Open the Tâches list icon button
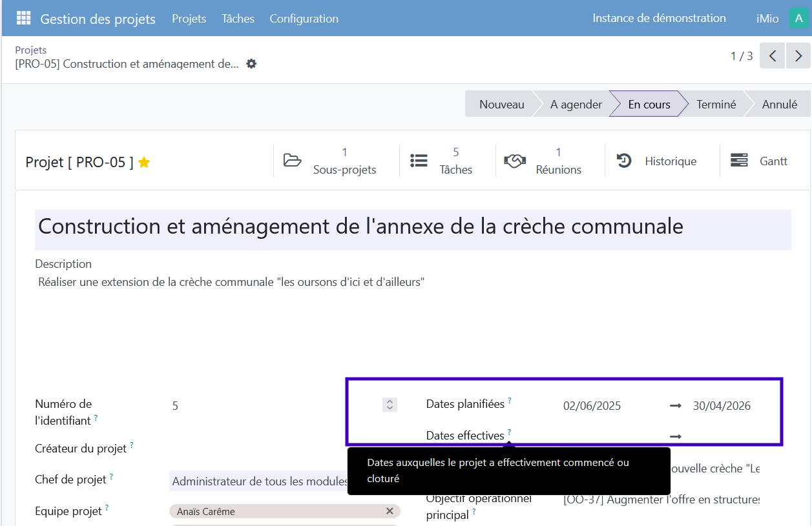The image size is (812, 526). point(419,161)
